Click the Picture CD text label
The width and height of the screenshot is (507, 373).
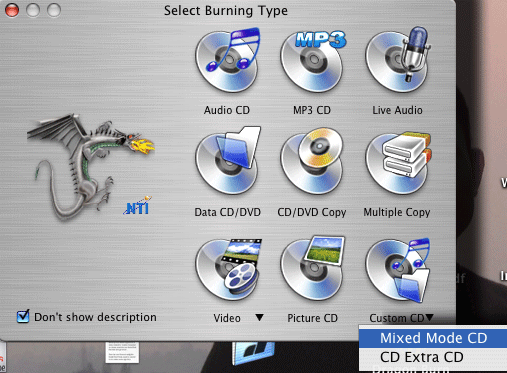pos(312,318)
